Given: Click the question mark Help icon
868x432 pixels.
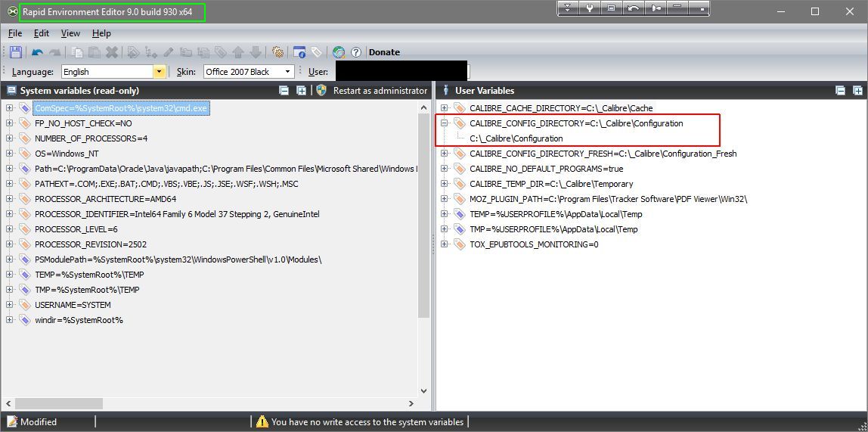Looking at the screenshot, I should click(x=356, y=52).
